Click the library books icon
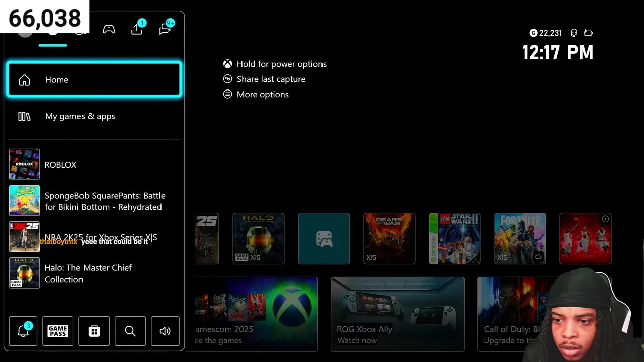This screenshot has height=362, width=644. pyautogui.click(x=24, y=116)
